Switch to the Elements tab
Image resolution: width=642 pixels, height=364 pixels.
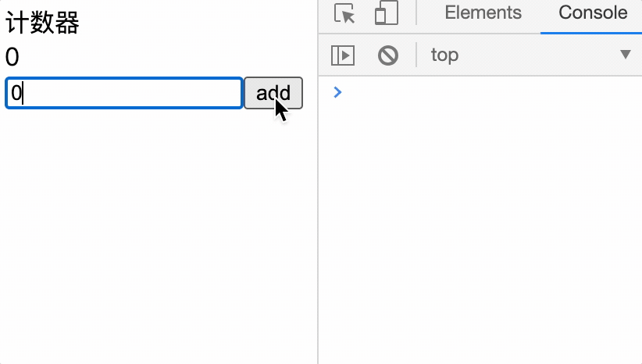(483, 13)
